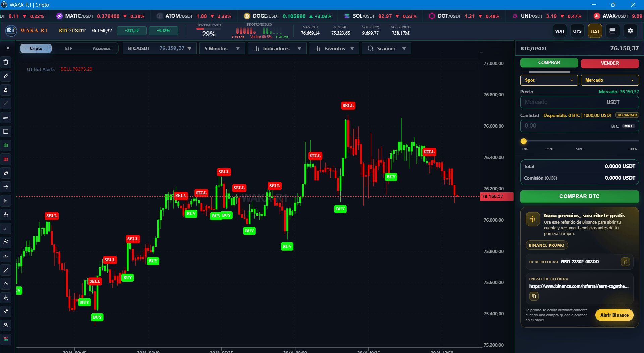Select the pitchfork tool in sidebar

(6, 298)
